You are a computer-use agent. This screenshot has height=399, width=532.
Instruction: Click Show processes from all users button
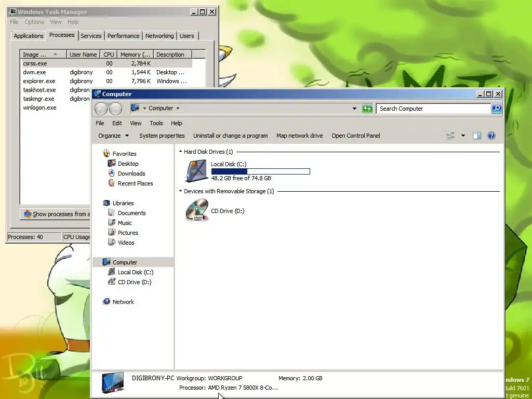(x=56, y=214)
